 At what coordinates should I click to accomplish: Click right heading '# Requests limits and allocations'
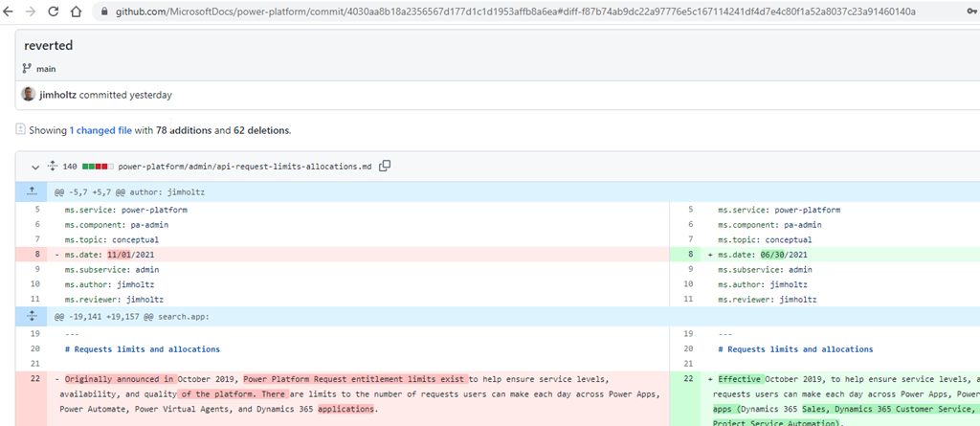[x=795, y=349]
